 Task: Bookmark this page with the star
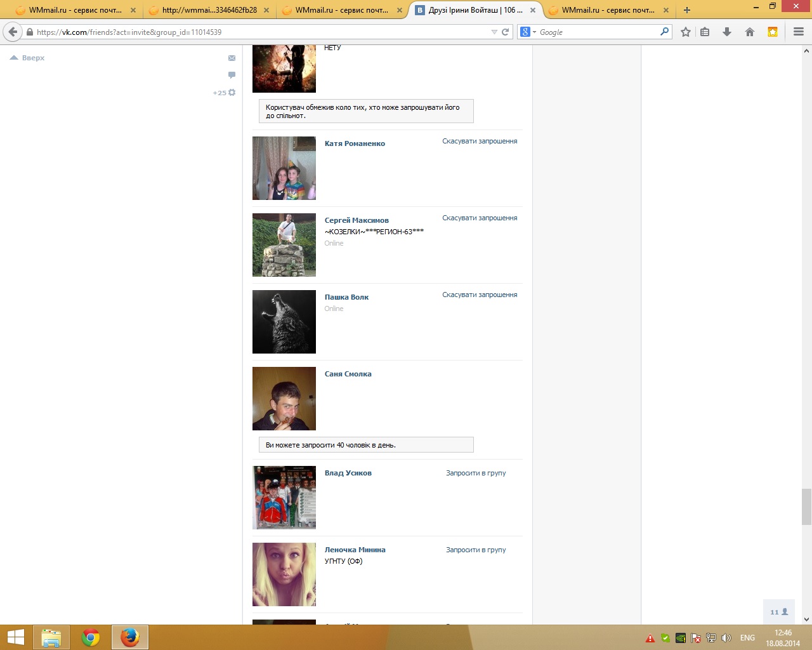click(x=686, y=32)
